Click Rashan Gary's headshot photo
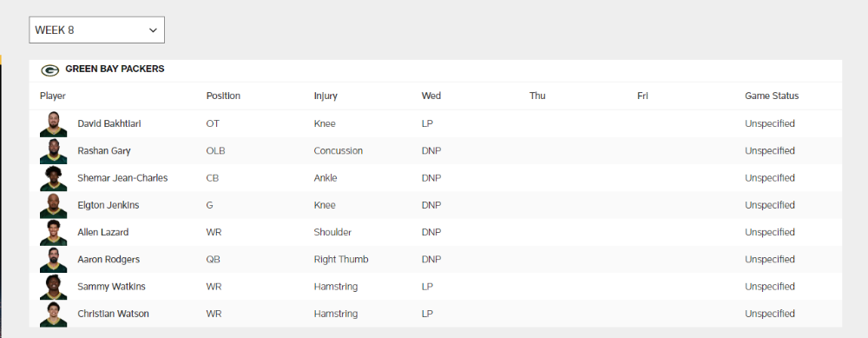 [x=53, y=150]
